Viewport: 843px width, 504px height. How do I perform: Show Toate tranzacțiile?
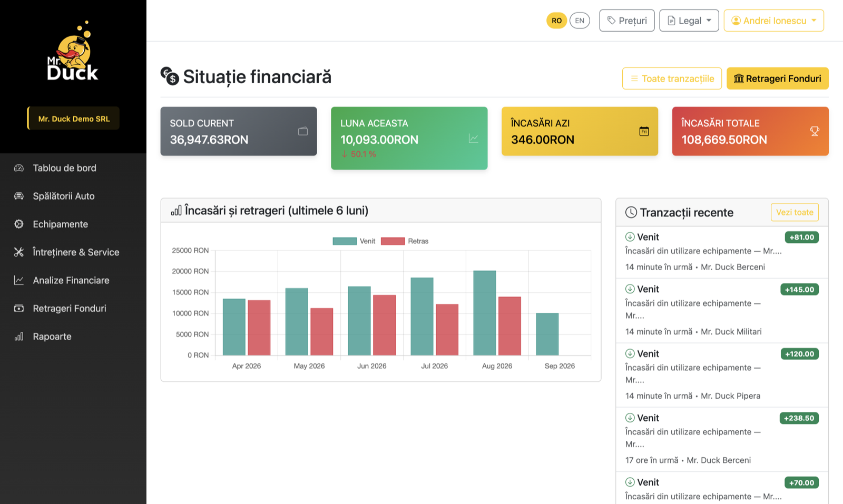click(672, 78)
